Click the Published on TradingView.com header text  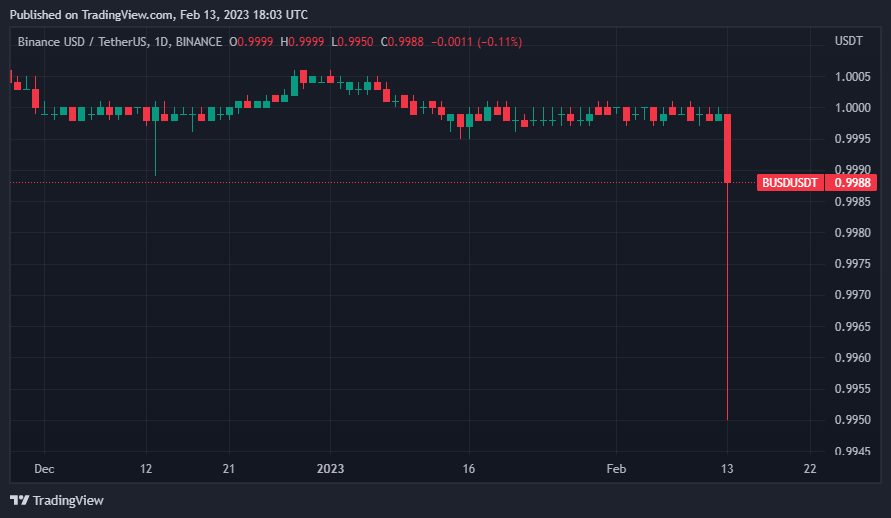(159, 15)
